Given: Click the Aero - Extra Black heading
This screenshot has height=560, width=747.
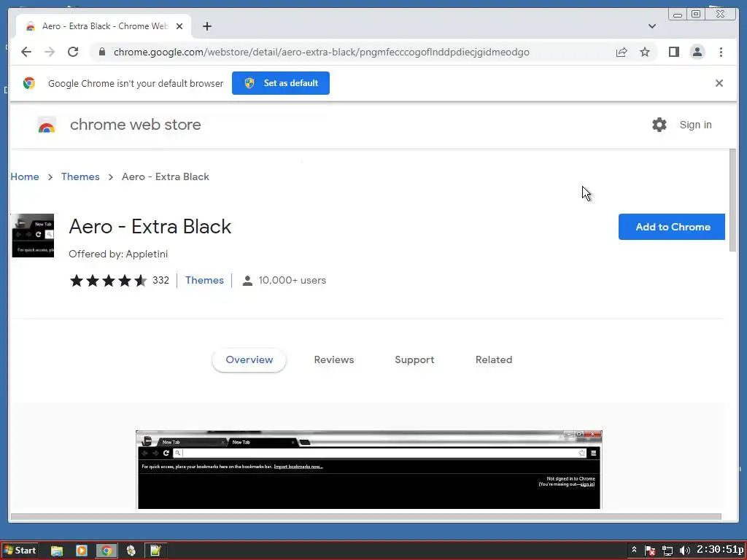Looking at the screenshot, I should pyautogui.click(x=150, y=227).
